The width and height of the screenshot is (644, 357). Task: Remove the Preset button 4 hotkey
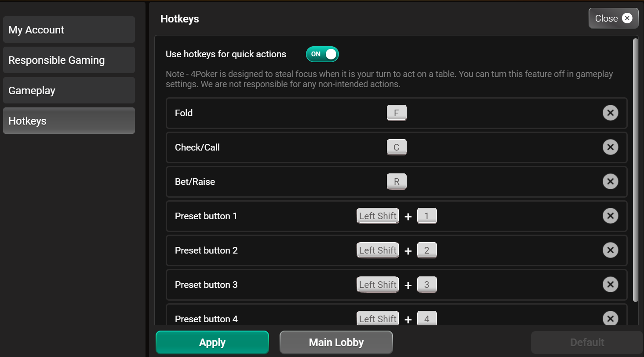[x=610, y=319]
